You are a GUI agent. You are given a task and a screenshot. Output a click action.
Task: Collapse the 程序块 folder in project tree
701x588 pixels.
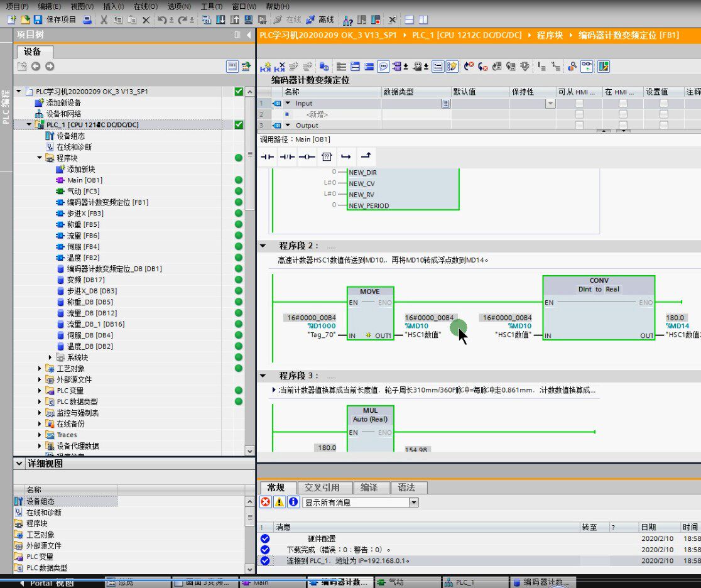tap(40, 158)
